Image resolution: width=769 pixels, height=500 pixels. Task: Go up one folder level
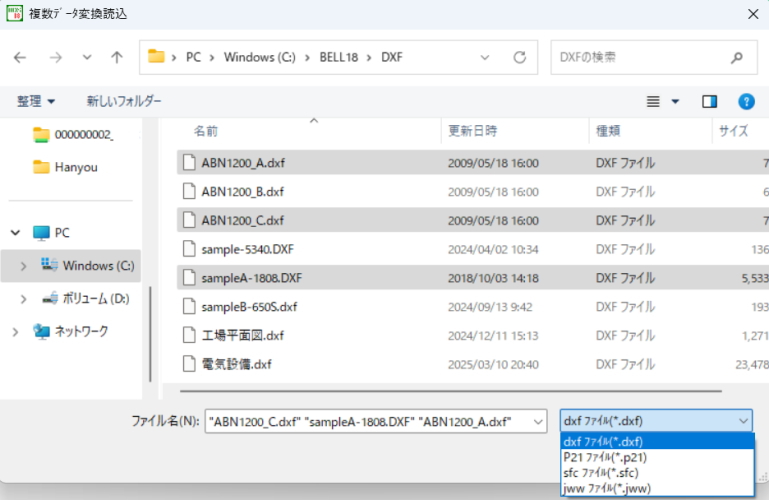coord(116,57)
